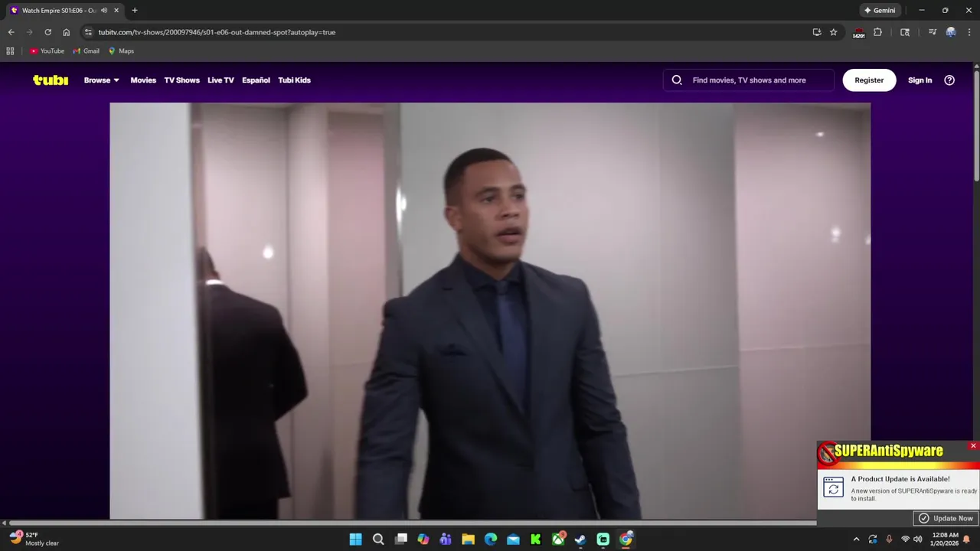Screen dimensions: 980x551
Task: Focus the Find movies search field
Action: click(749, 80)
